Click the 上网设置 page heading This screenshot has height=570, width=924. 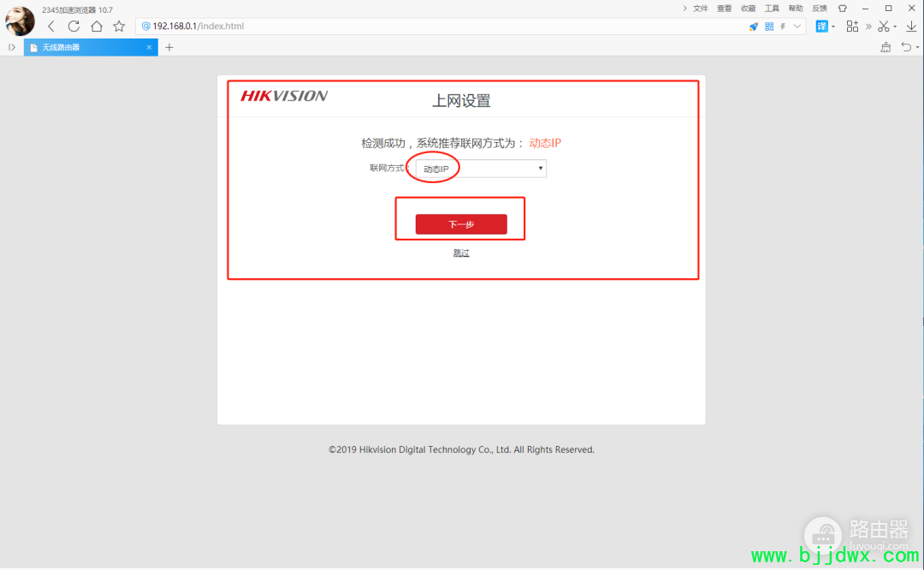click(461, 101)
